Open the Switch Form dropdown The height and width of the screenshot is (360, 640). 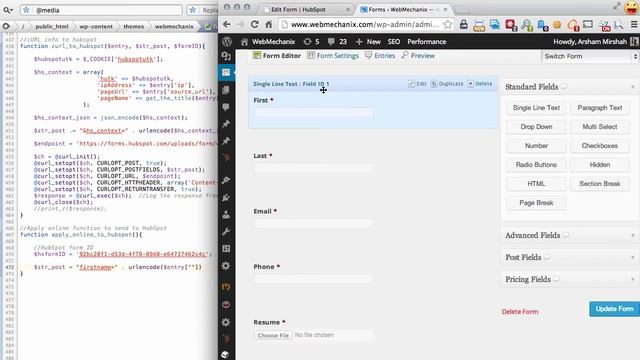point(590,56)
